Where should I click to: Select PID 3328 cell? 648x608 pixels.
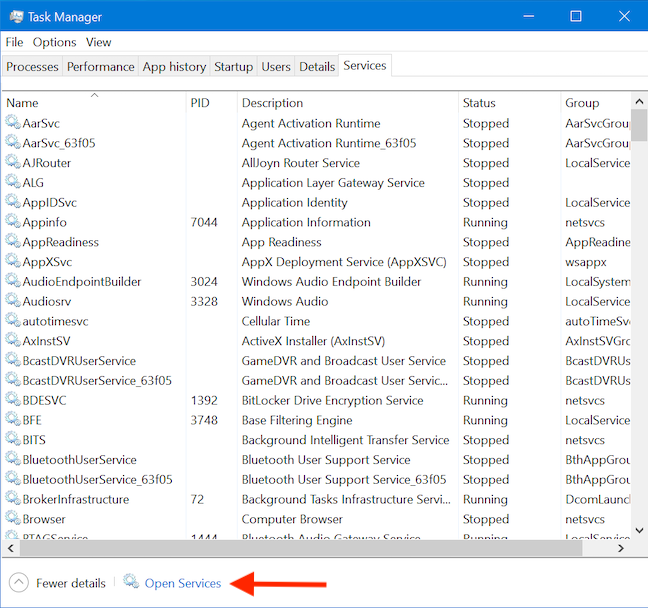[x=204, y=301]
